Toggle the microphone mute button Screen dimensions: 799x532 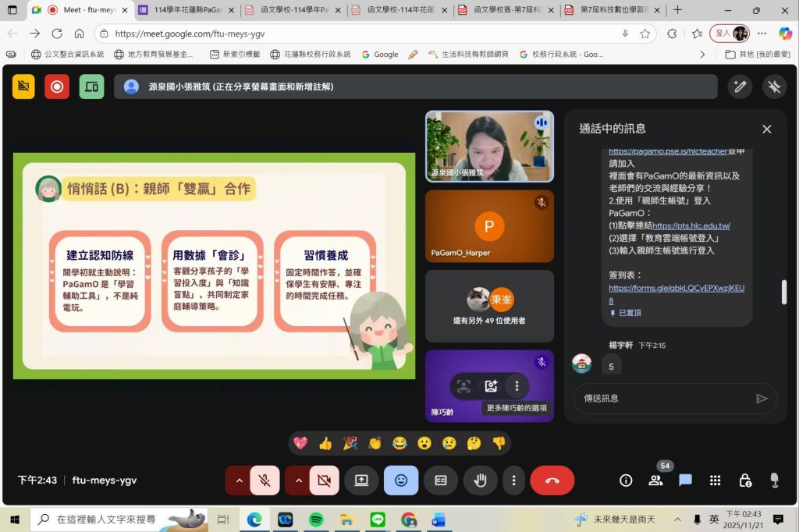click(265, 481)
